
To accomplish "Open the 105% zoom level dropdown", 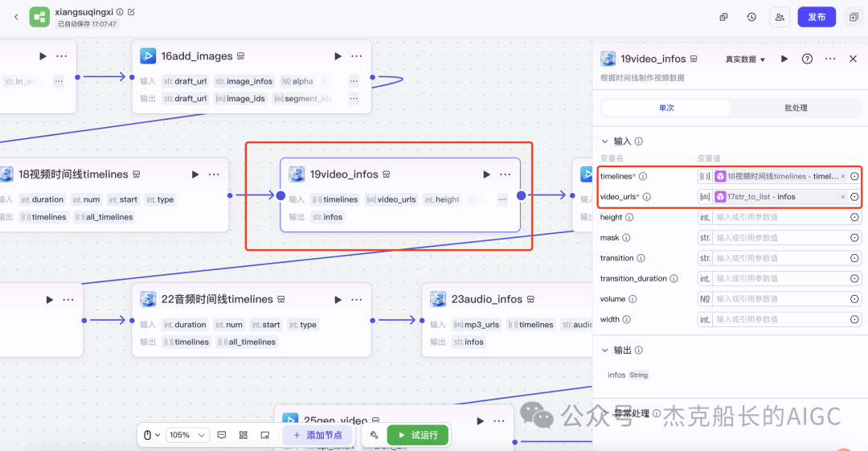I will pyautogui.click(x=187, y=435).
